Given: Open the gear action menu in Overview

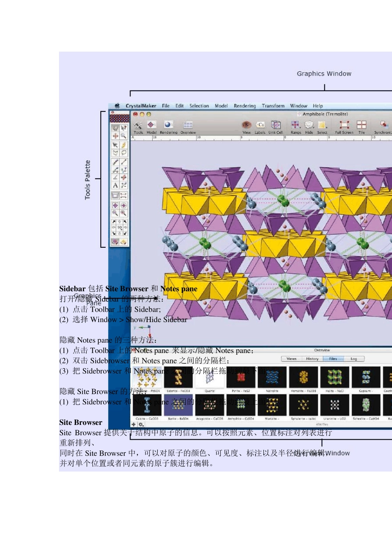Looking at the screenshot, I should 141,424.
